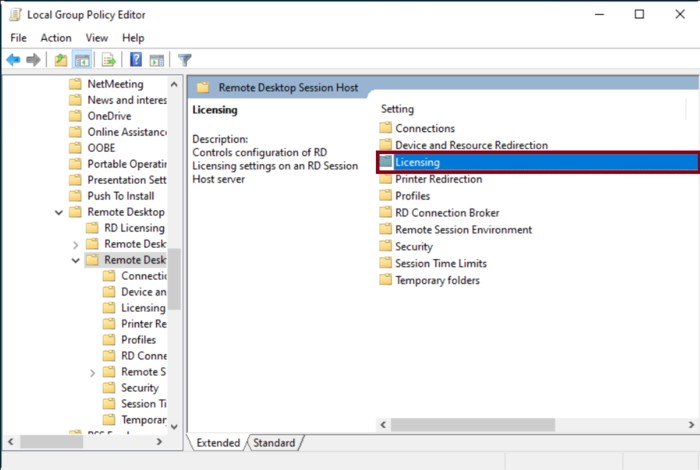This screenshot has width=700, height=470.
Task: Click the Up one level folder icon
Action: click(61, 60)
